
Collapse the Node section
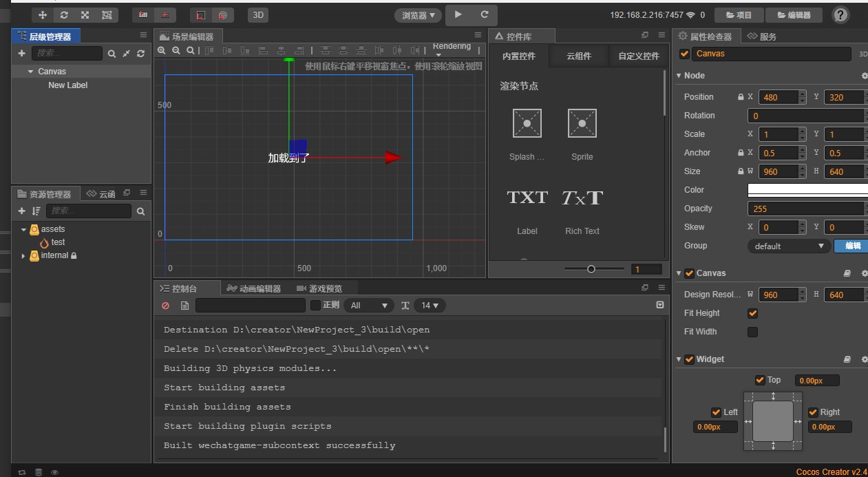pyautogui.click(x=679, y=76)
